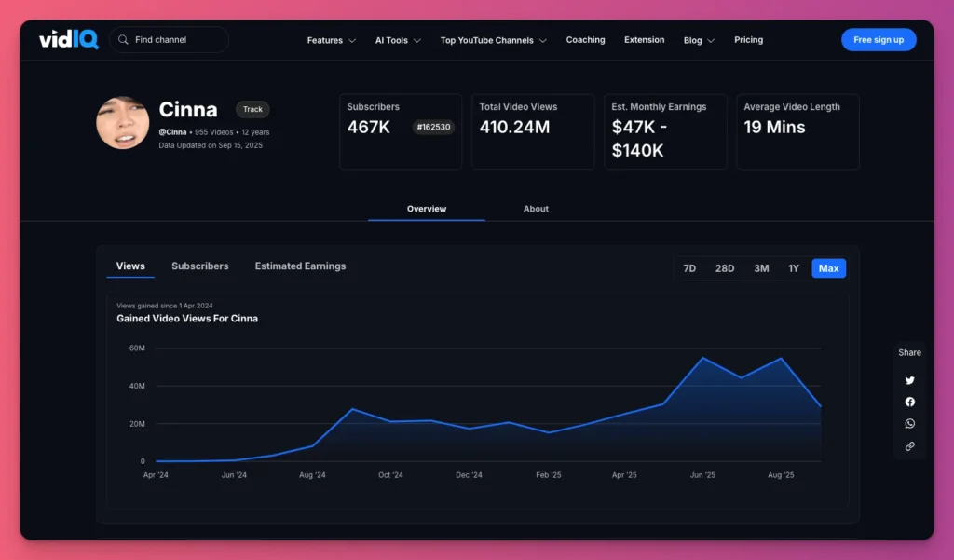Open the Blog dropdown menu
Image resolution: width=954 pixels, height=560 pixels.
(699, 41)
